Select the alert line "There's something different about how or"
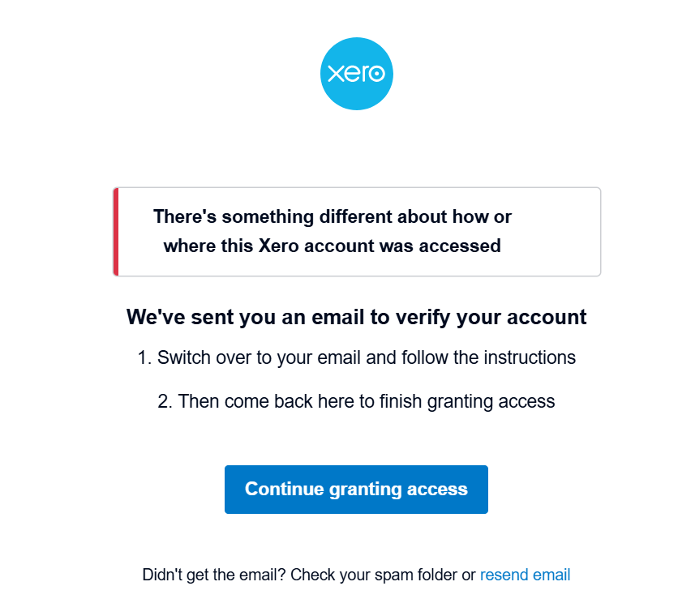The width and height of the screenshot is (678, 616). (333, 217)
